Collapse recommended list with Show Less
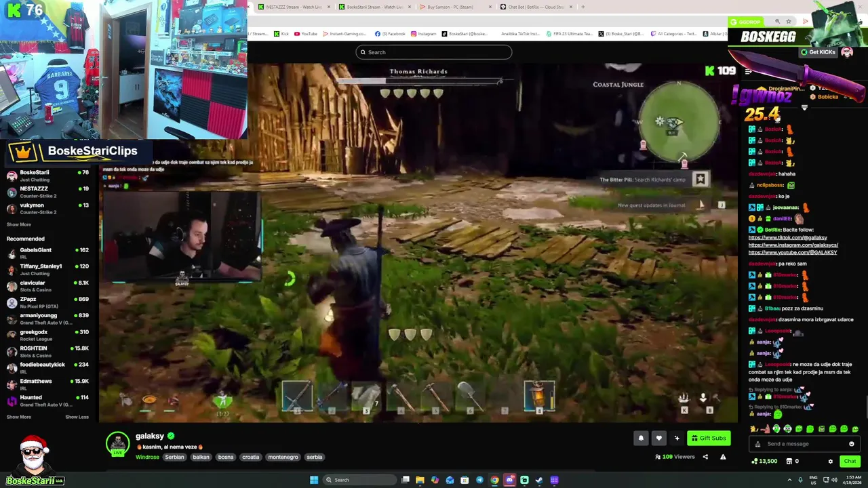Viewport: 868px width, 488px height. point(77,417)
